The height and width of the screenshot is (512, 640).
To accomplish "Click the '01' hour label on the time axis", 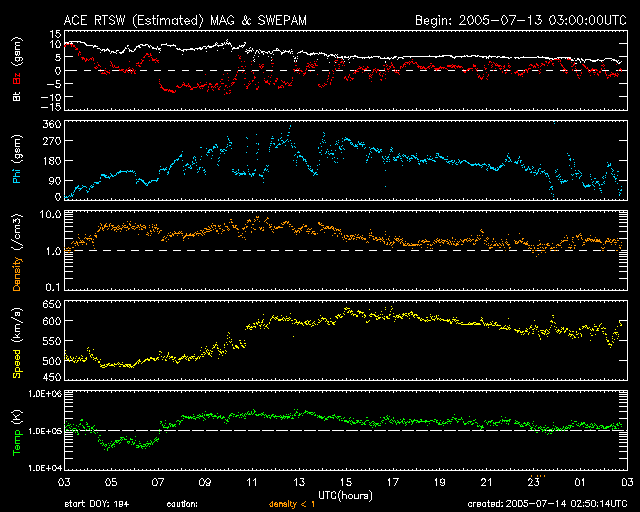I will click(580, 482).
